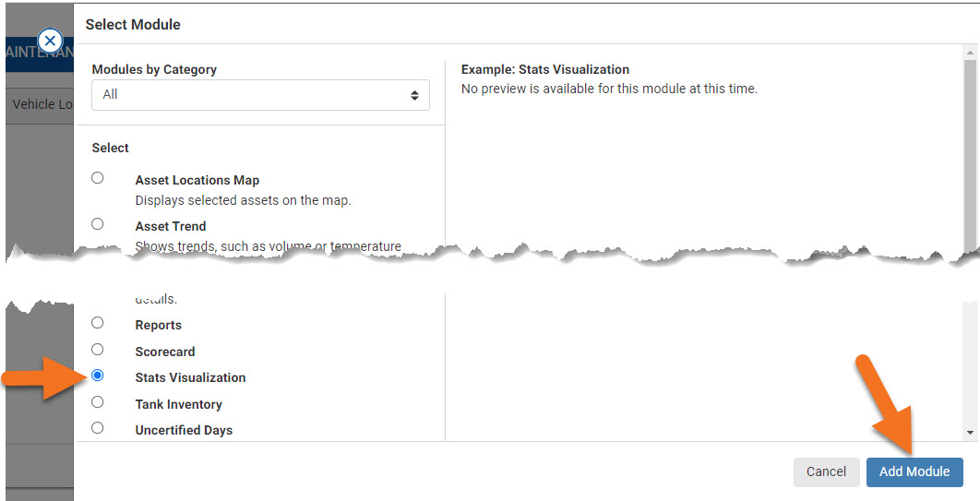Choose the Reports module radio button
Image resolution: width=980 pixels, height=501 pixels.
point(98,323)
